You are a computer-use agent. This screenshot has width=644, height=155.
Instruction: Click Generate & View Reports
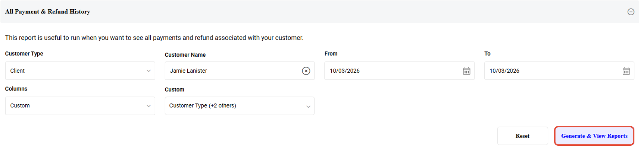point(594,136)
